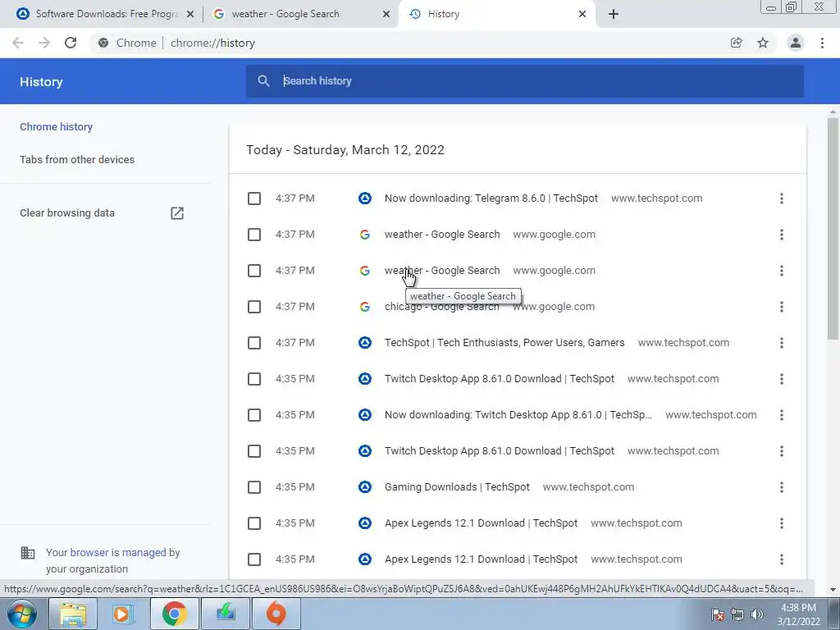Open more actions for TechSpot Tech Enthusiasts entry

coord(782,343)
